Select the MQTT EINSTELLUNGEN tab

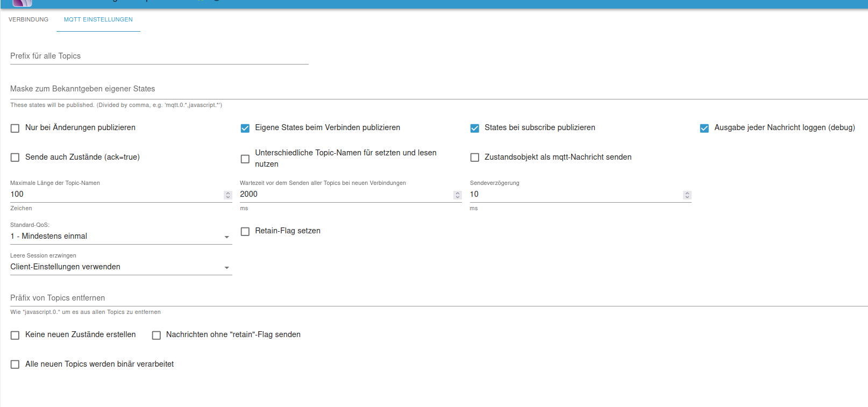98,19
